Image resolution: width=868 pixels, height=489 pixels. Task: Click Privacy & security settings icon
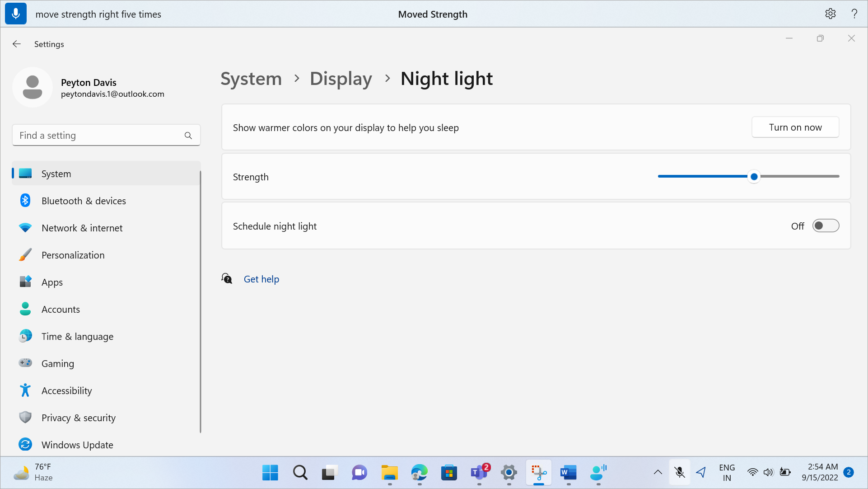[x=25, y=417]
